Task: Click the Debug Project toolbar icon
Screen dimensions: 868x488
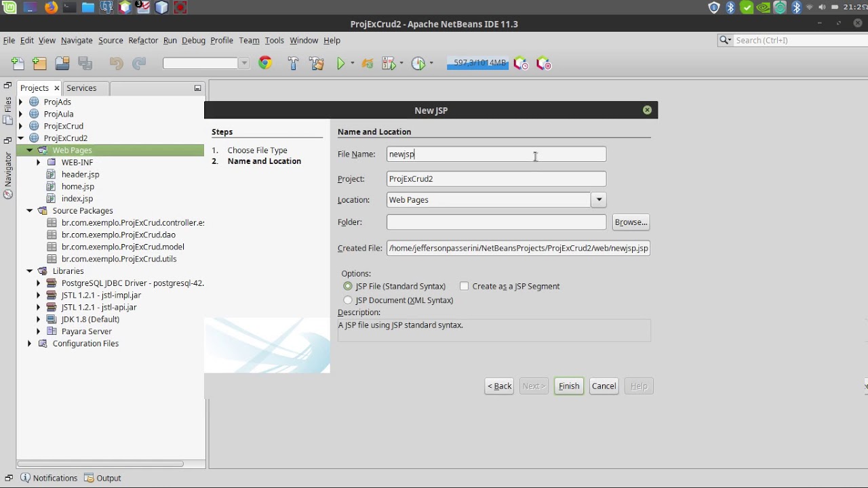Action: pos(389,64)
